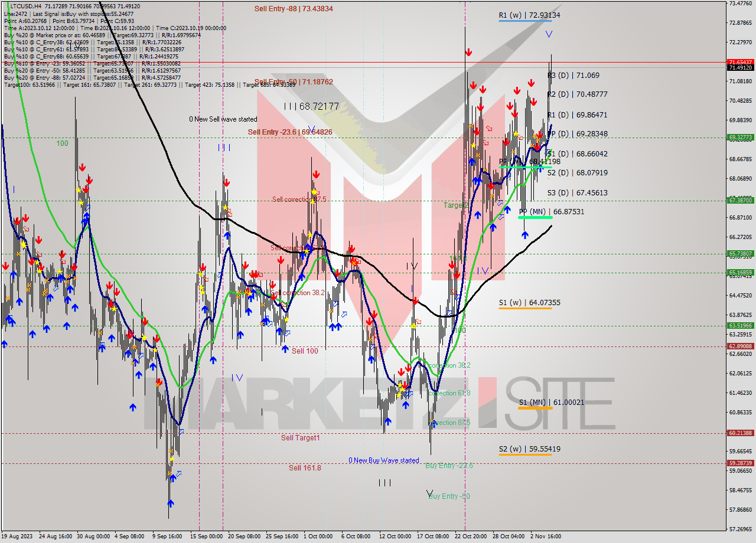Click the '22 Oct 20:00' time label

point(471,537)
